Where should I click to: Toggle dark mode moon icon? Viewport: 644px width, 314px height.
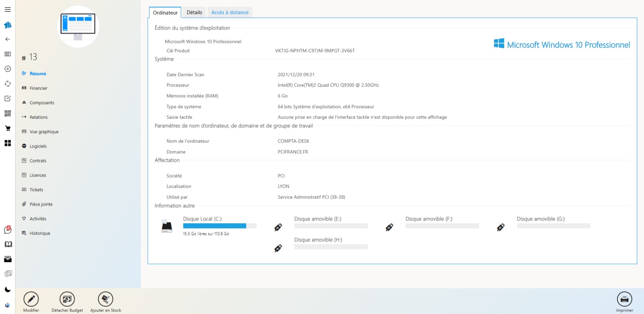point(8,289)
